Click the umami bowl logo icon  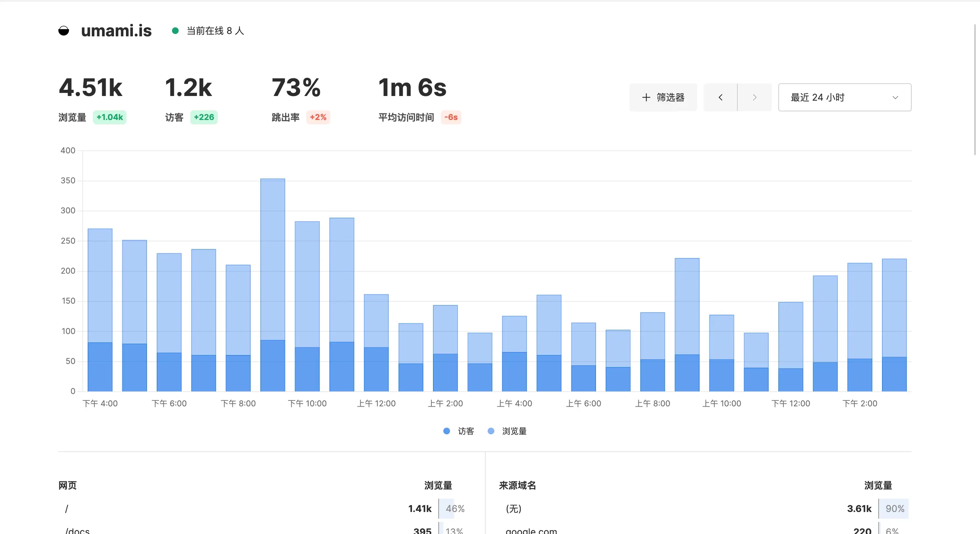coord(64,31)
